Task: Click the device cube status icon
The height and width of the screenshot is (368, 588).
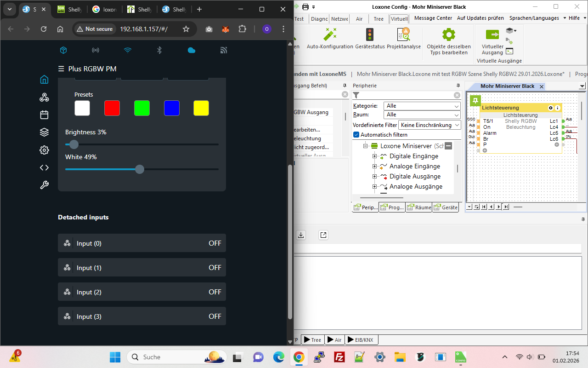Action: pyautogui.click(x=64, y=50)
